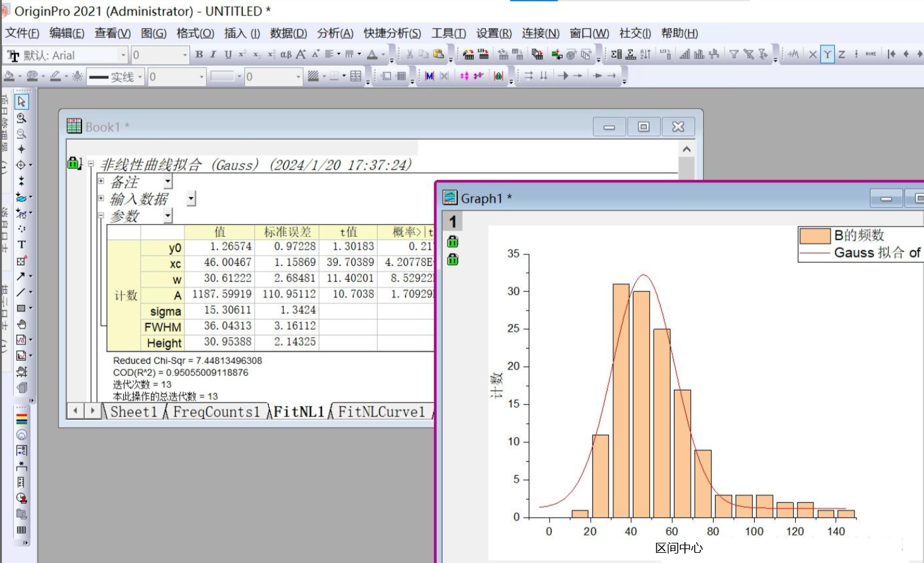The image size is (924, 563).
Task: Open the 输入数据 dropdown arrow
Action: coord(191,199)
